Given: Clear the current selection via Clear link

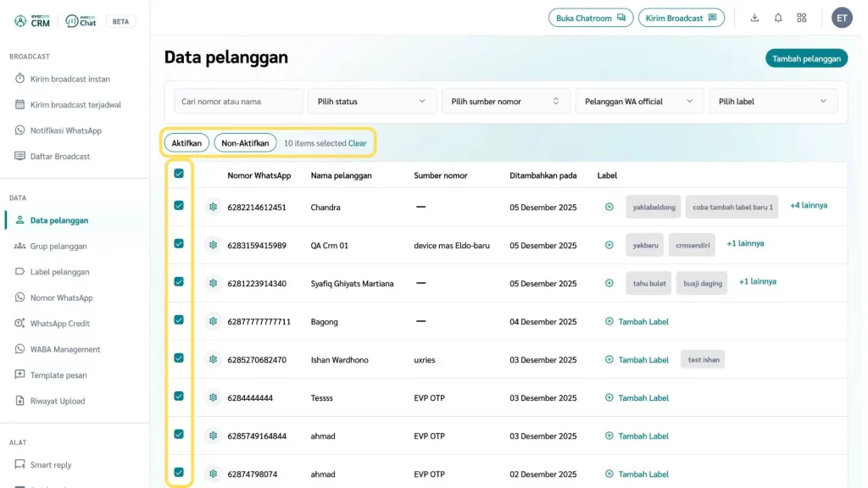Looking at the screenshot, I should pyautogui.click(x=358, y=143).
